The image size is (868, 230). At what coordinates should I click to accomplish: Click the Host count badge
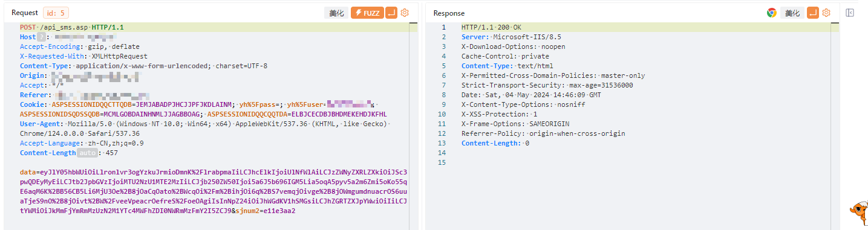(x=42, y=37)
